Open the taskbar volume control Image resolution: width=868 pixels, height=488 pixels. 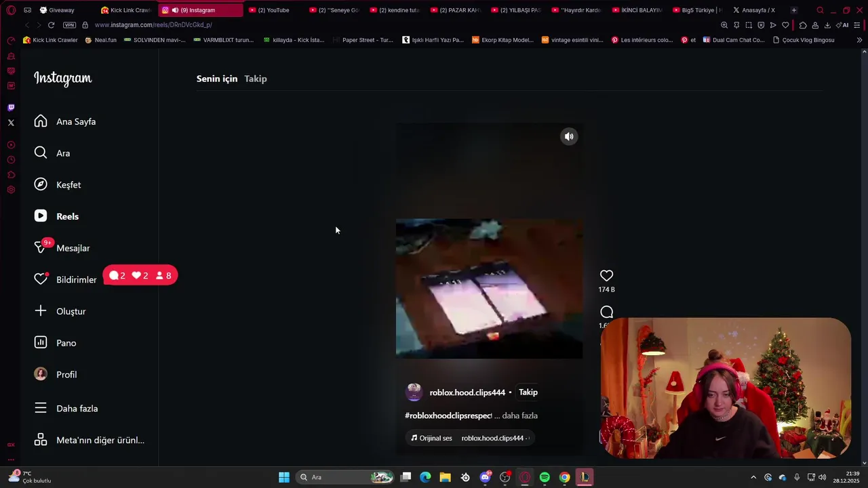(823, 477)
